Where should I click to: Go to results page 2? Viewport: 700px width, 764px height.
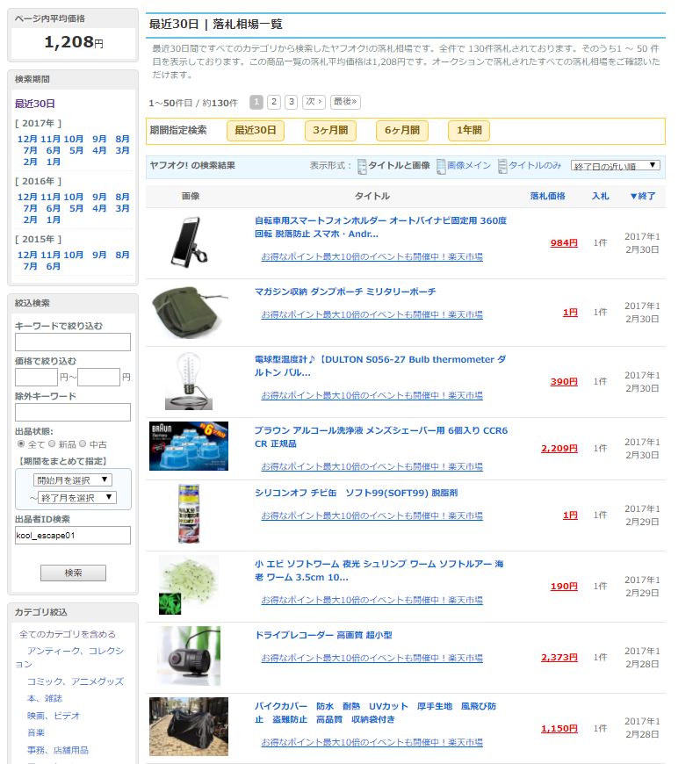tap(274, 102)
